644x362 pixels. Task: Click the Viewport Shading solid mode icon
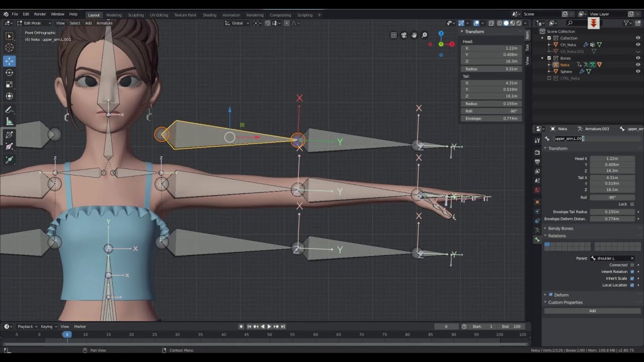pyautogui.click(x=505, y=23)
